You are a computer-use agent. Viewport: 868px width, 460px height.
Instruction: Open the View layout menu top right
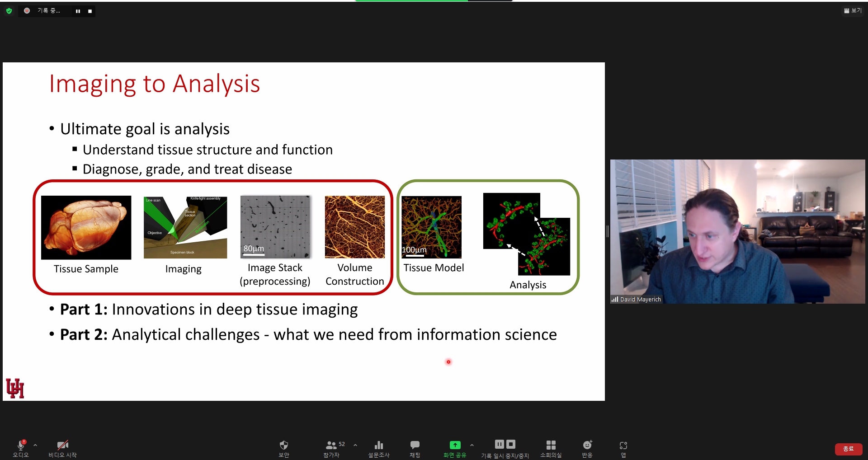pyautogui.click(x=853, y=10)
